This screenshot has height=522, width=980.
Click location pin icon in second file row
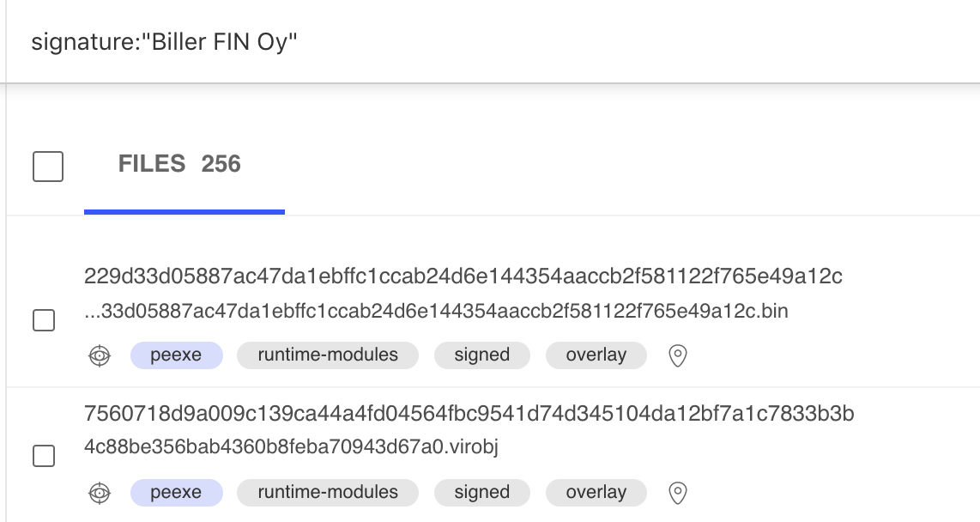click(x=677, y=493)
